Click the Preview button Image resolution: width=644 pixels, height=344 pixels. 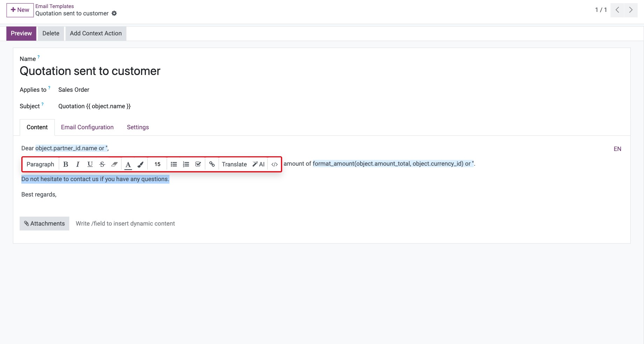pyautogui.click(x=21, y=33)
